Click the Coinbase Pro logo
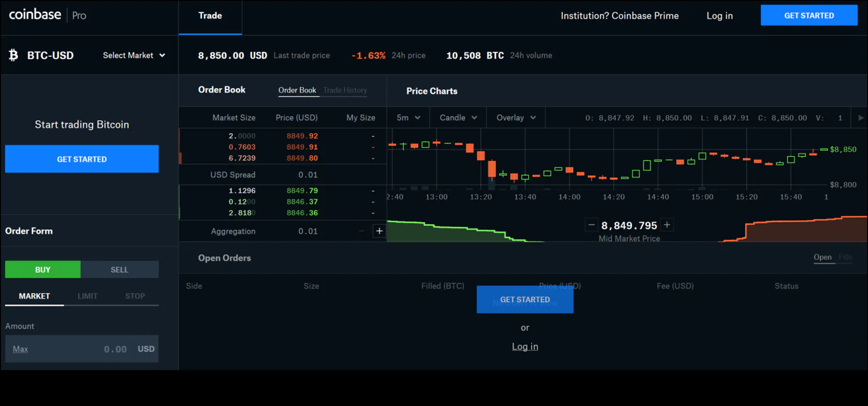The height and width of the screenshot is (406, 868). point(48,15)
